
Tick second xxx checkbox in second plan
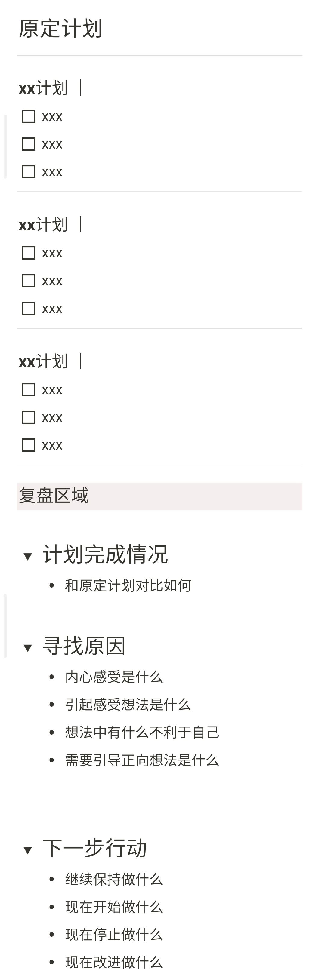click(29, 281)
